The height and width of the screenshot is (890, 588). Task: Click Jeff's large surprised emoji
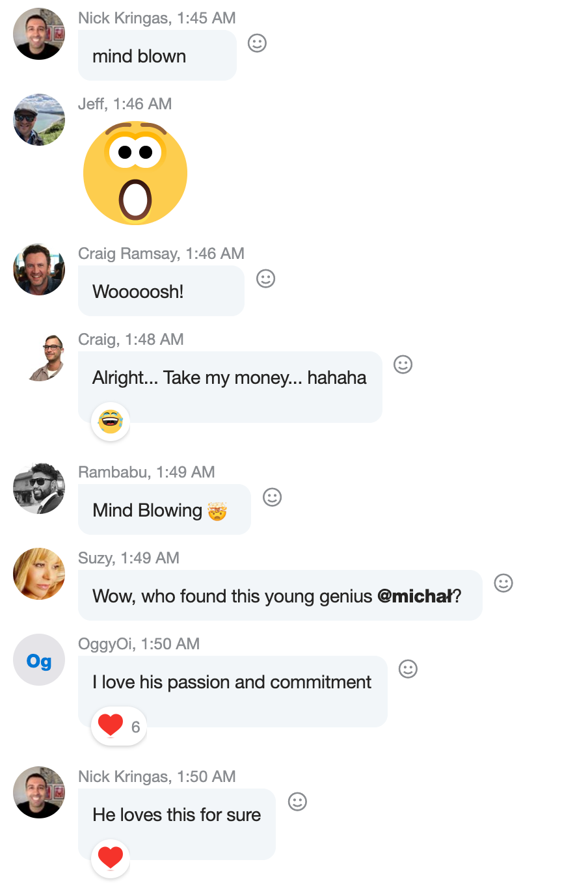coord(135,174)
